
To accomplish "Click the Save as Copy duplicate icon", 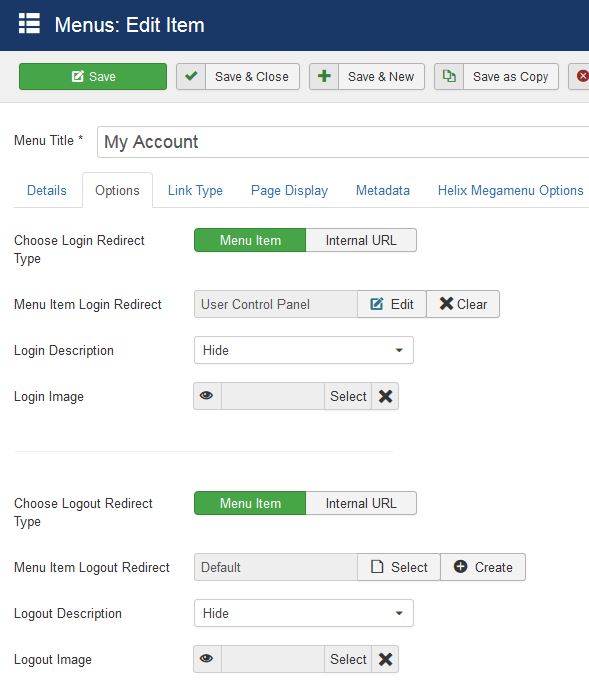I will [x=449, y=76].
